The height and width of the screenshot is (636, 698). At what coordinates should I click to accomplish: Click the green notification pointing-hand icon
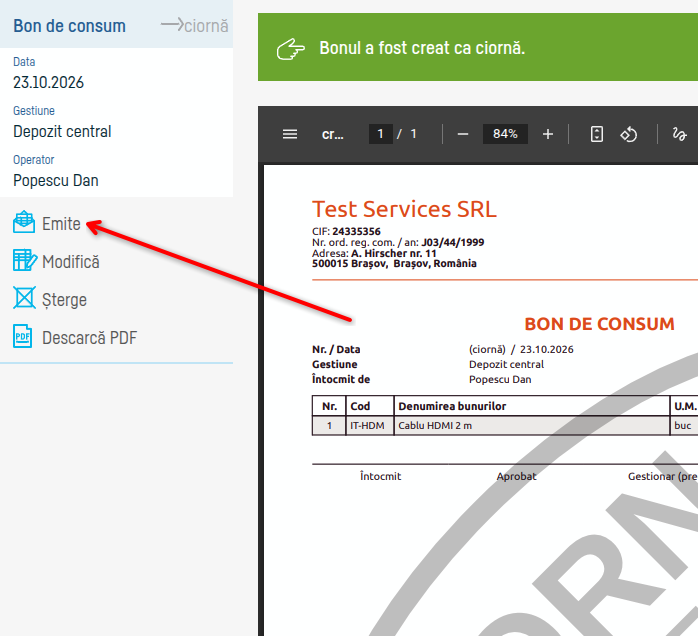(291, 49)
